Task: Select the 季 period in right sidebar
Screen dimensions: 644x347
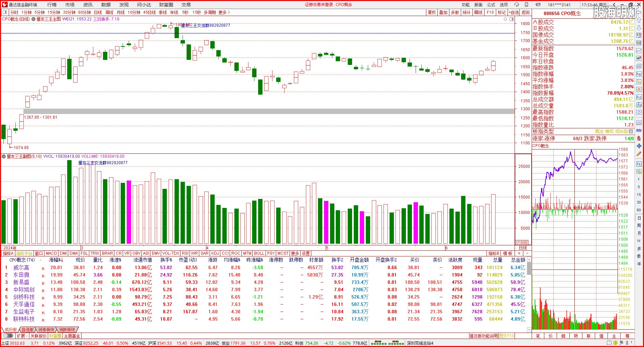Action: (x=639, y=256)
